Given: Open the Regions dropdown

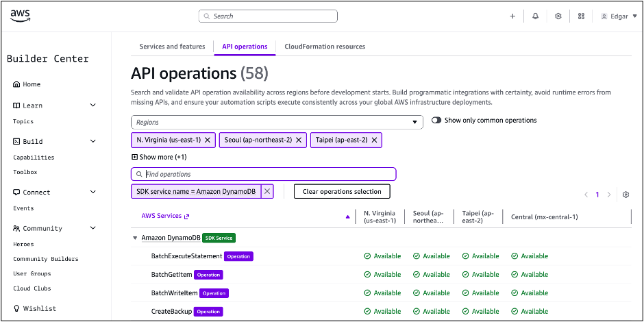Looking at the screenshot, I should 277,122.
